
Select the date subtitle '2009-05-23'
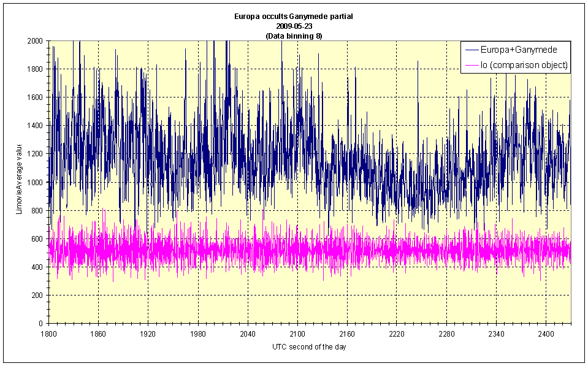tap(294, 26)
